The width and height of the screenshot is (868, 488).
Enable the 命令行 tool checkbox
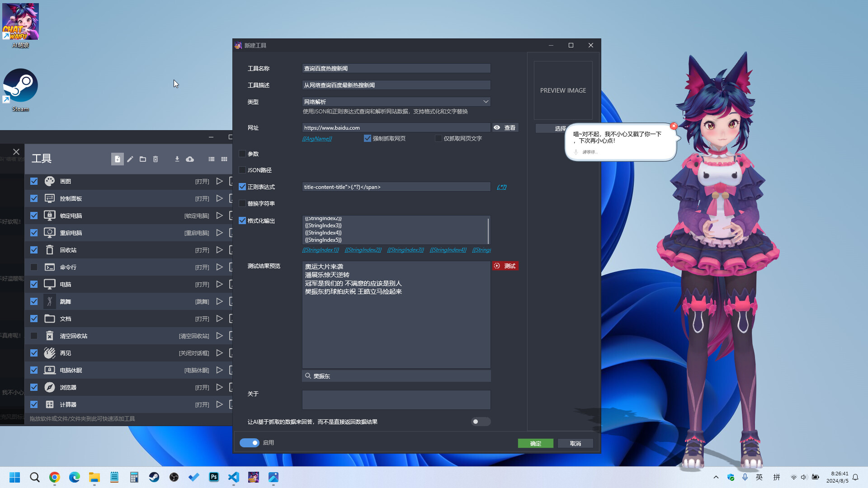(x=33, y=267)
